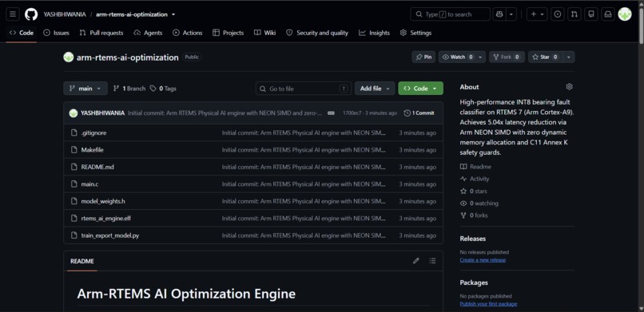View 0 forks link in About
The height and width of the screenshot is (312, 644).
click(x=474, y=215)
